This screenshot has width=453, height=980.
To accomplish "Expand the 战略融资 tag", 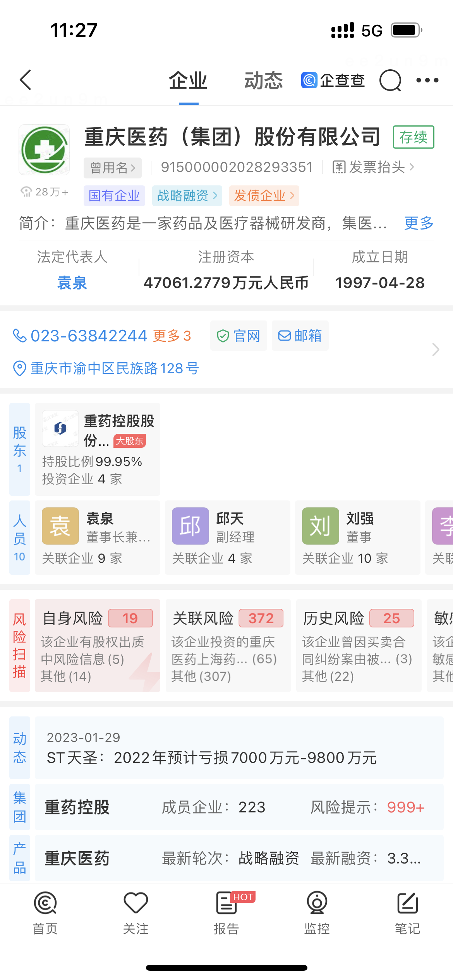I will tap(187, 196).
